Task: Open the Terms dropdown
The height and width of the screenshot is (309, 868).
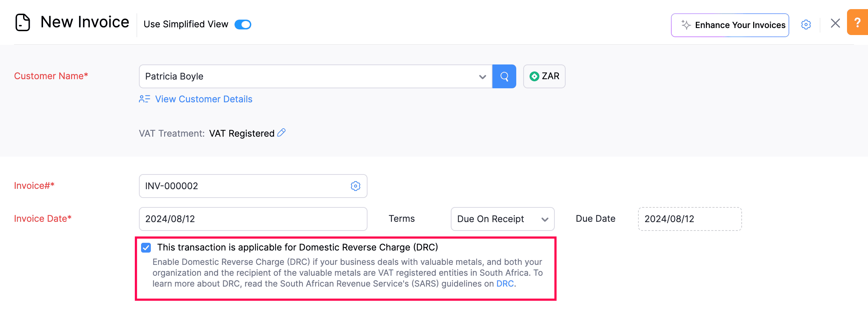Action: point(502,219)
